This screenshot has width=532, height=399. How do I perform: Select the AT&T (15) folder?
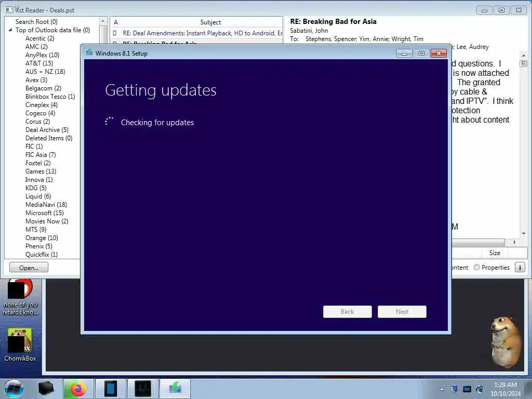(39, 63)
